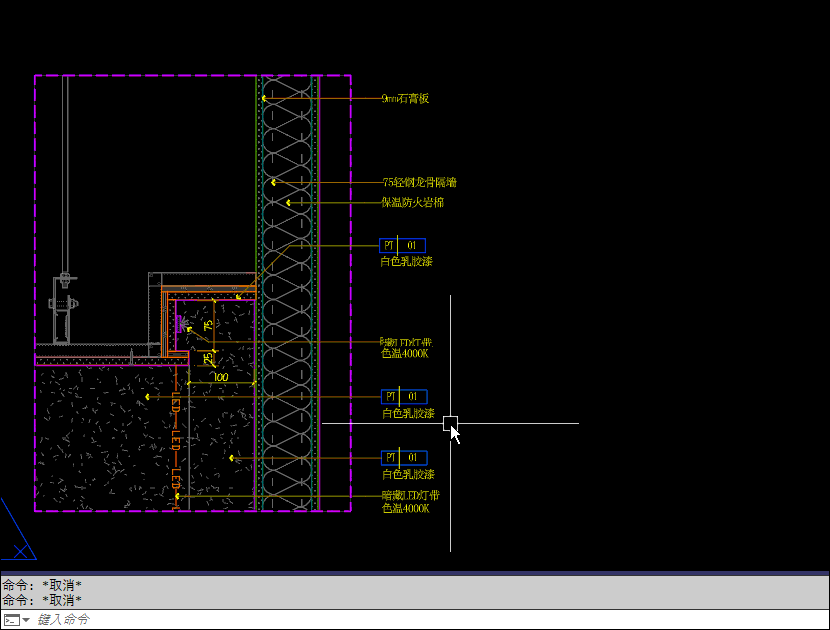Select the 100 horizontal dimension text
Image resolution: width=830 pixels, height=630 pixels.
pos(219,377)
